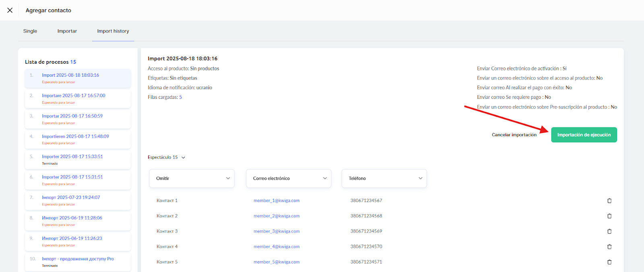Image resolution: width=644 pixels, height=272 pixels.
Task: Remove Контакт 3 using its trash icon
Action: click(x=609, y=231)
